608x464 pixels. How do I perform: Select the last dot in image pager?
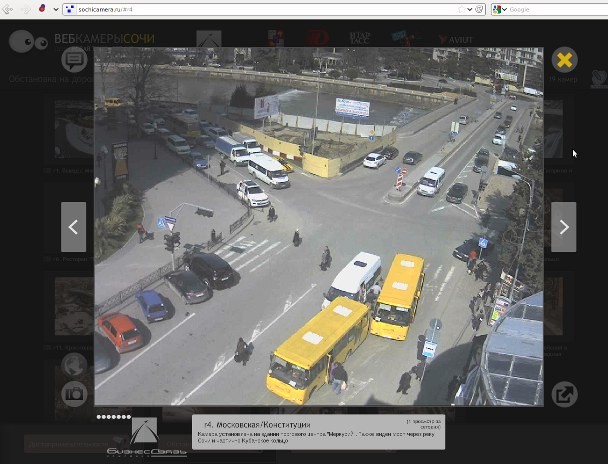129,416
